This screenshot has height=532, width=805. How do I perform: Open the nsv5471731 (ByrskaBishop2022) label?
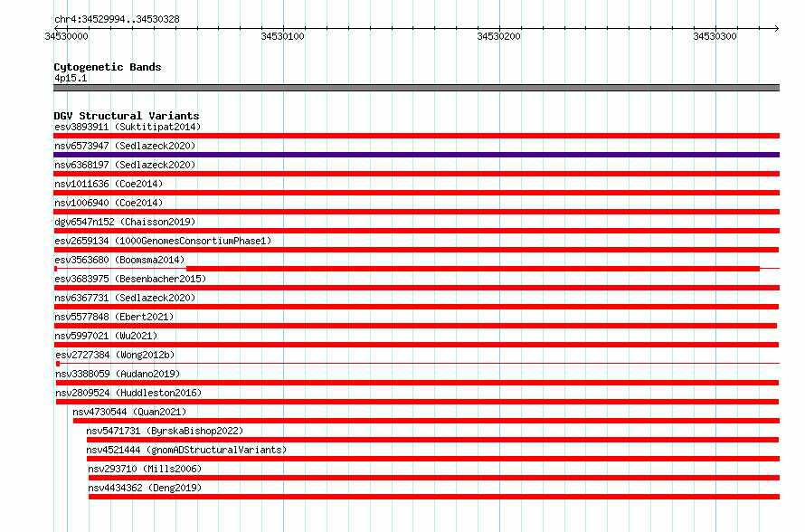(165, 431)
